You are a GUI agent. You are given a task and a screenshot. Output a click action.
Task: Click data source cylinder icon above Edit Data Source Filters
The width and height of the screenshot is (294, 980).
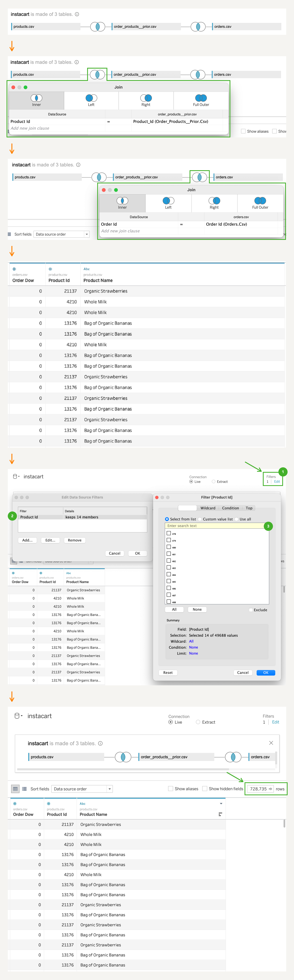[15, 476]
